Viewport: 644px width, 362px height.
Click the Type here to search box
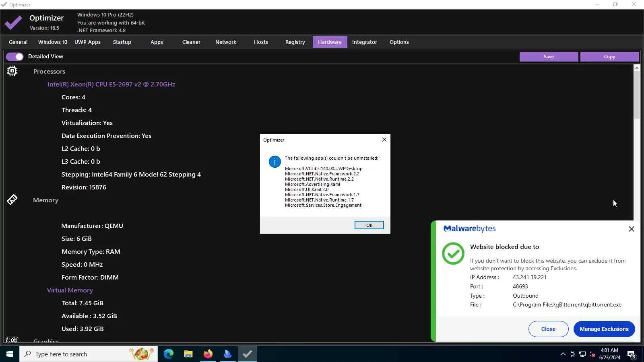(x=89, y=354)
